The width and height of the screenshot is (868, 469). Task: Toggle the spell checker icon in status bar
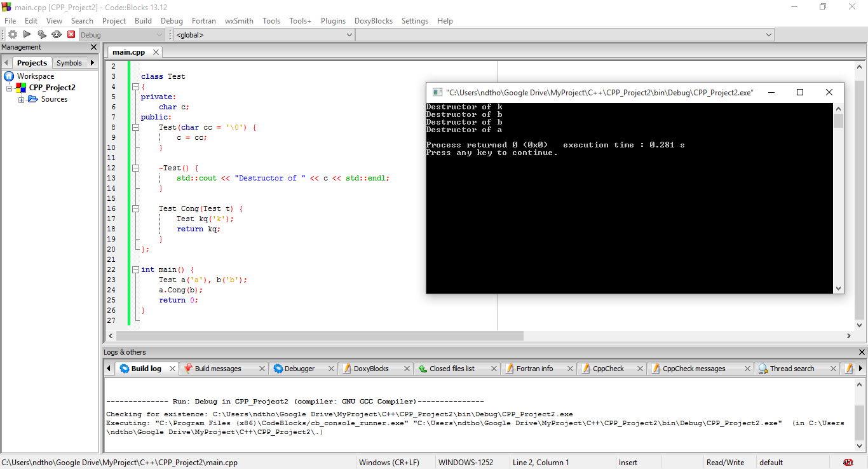tap(848, 462)
